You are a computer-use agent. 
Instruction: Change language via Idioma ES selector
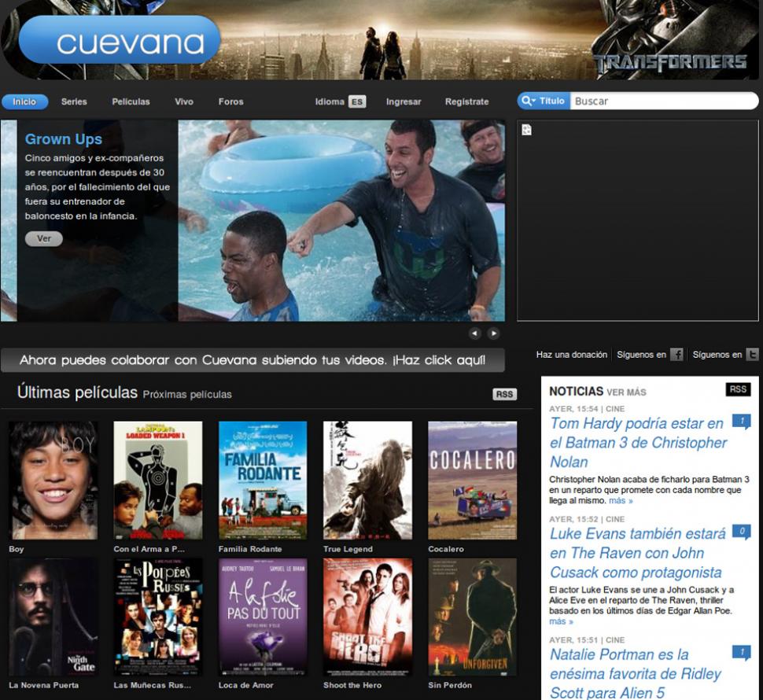click(341, 101)
